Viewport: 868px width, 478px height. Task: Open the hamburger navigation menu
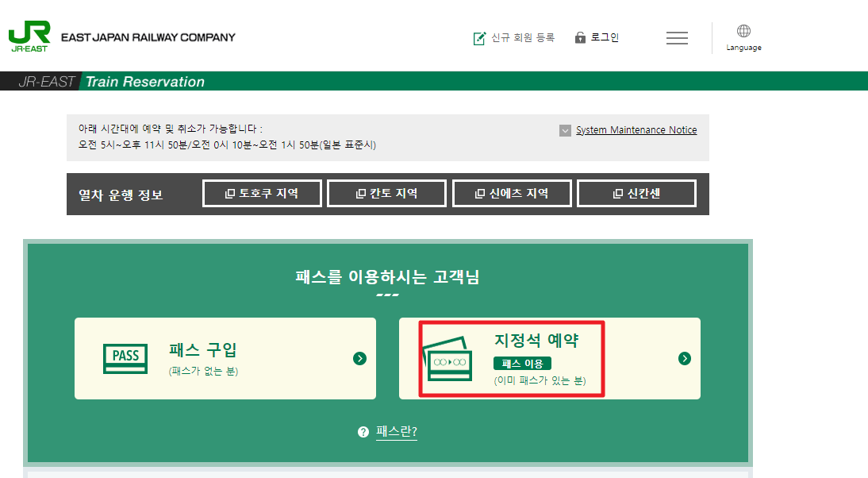(677, 37)
